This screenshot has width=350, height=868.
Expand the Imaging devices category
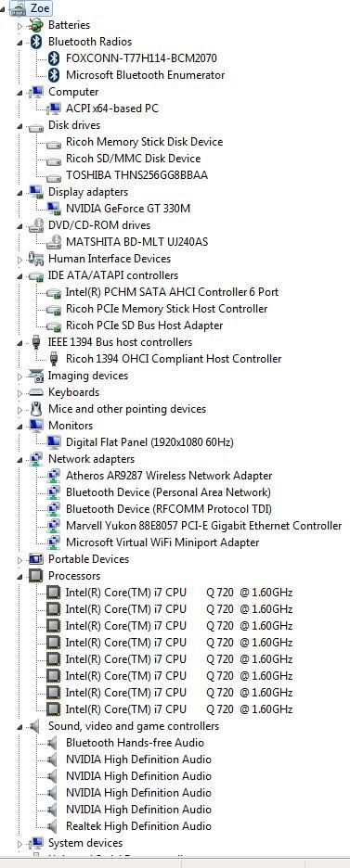click(x=19, y=376)
